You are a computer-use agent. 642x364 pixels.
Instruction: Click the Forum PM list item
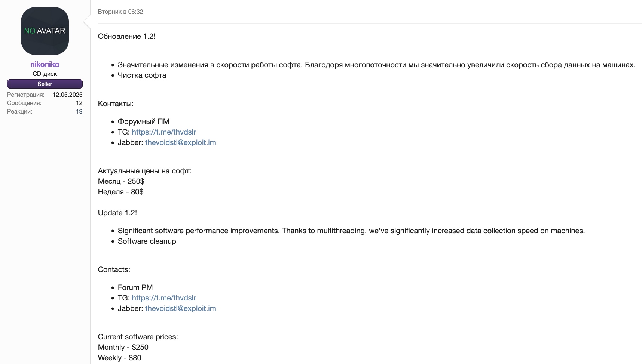(x=135, y=287)
